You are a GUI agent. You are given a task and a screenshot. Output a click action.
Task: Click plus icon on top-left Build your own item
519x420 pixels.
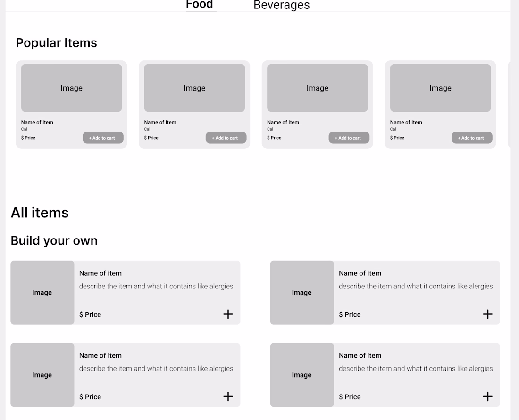228,314
